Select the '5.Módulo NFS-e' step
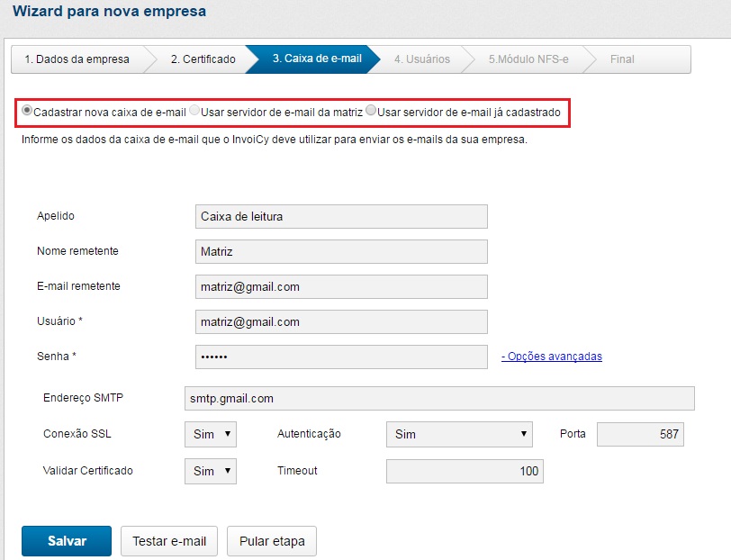This screenshot has width=731, height=560. (527, 59)
